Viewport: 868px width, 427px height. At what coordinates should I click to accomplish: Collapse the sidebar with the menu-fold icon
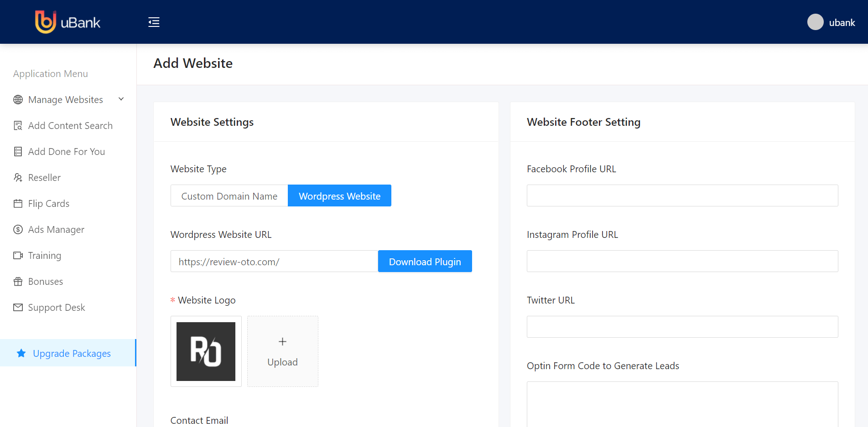click(x=154, y=22)
